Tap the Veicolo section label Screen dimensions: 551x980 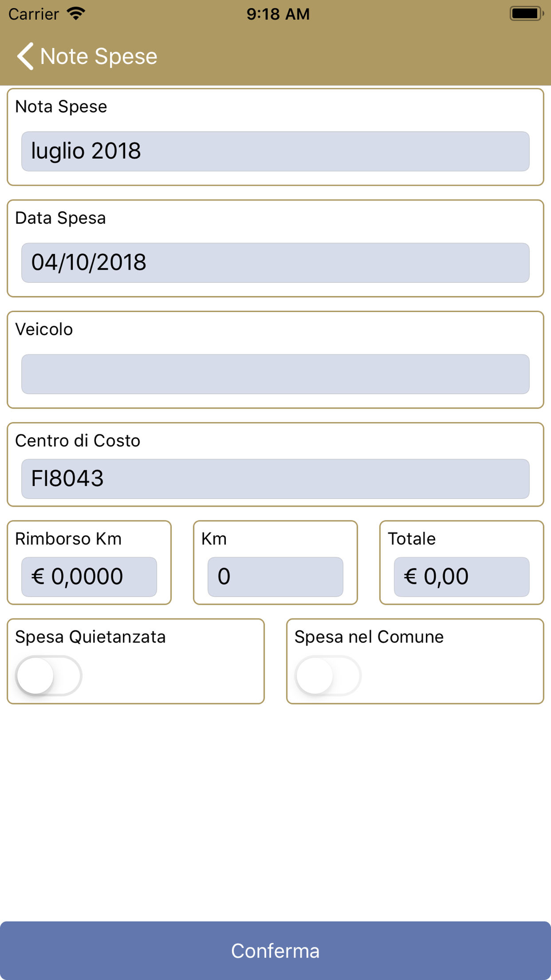(x=44, y=329)
